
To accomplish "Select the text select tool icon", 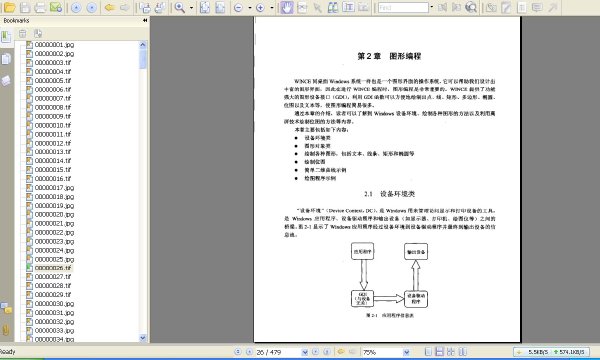I will pyautogui.click(x=348, y=7).
